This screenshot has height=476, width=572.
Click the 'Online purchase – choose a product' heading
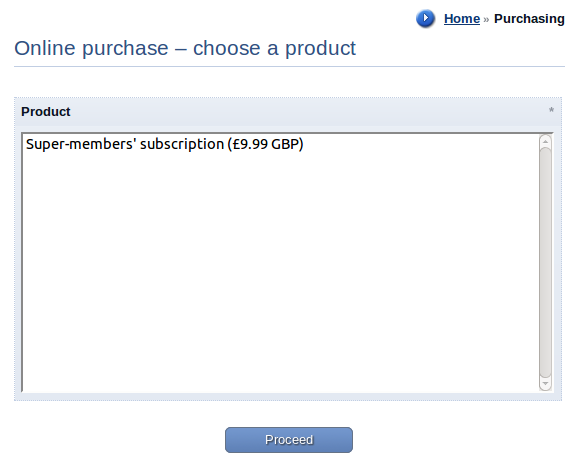click(185, 48)
